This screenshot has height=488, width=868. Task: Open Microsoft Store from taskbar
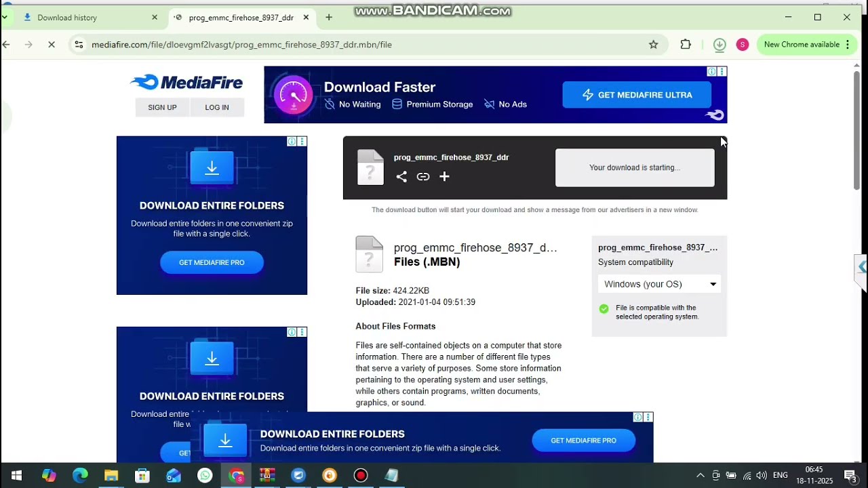[x=142, y=476]
